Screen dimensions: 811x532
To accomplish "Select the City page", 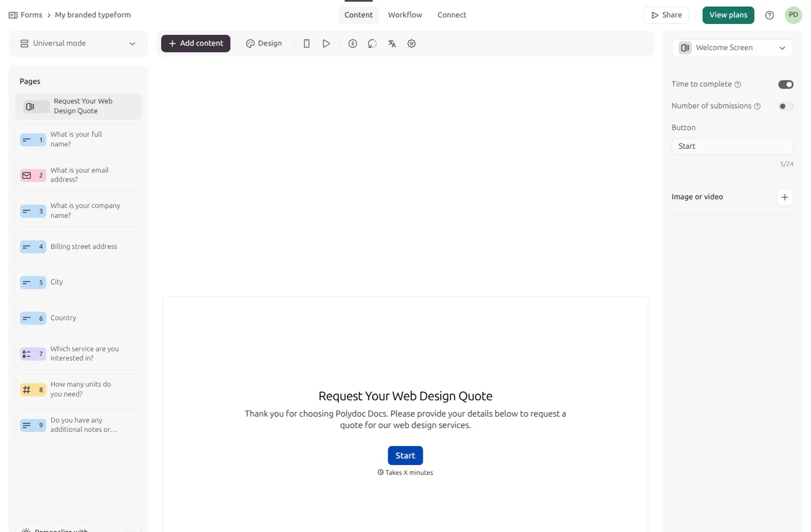I will pos(78,282).
